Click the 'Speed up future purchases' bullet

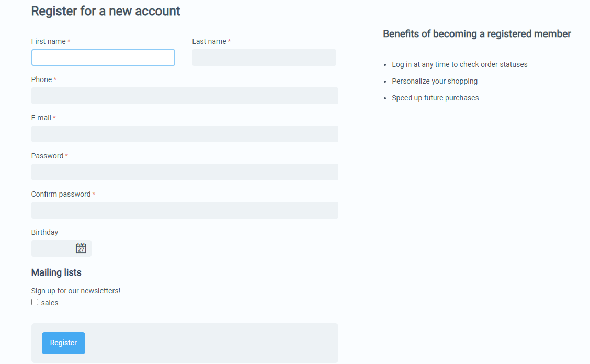[435, 98]
